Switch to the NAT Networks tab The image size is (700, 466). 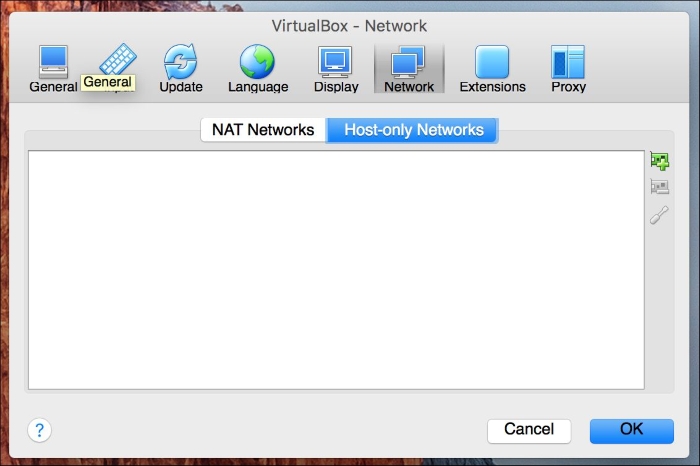263,130
